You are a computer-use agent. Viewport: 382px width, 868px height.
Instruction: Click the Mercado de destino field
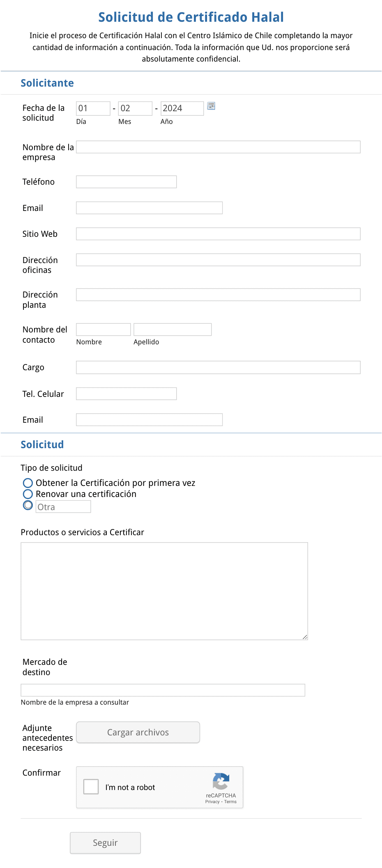(163, 690)
